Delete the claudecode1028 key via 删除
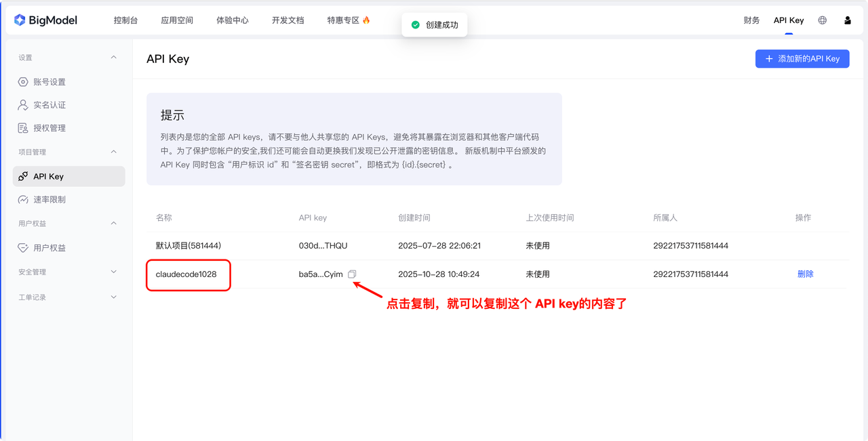 click(805, 274)
